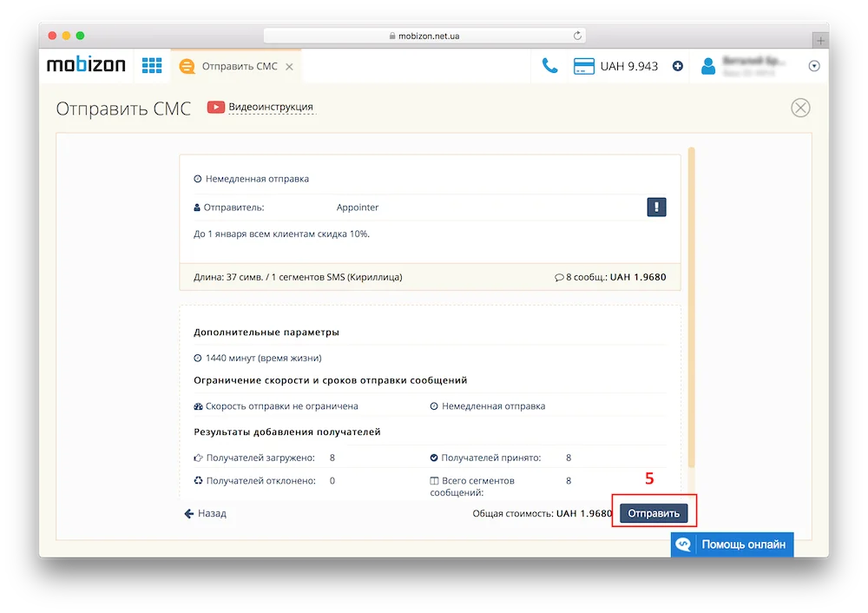The height and width of the screenshot is (613, 868).
Task: Open a new browser tab with plus
Action: point(820,41)
